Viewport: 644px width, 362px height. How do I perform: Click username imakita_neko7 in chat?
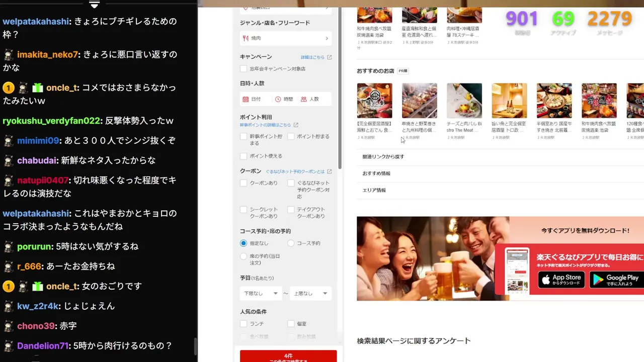pyautogui.click(x=48, y=54)
